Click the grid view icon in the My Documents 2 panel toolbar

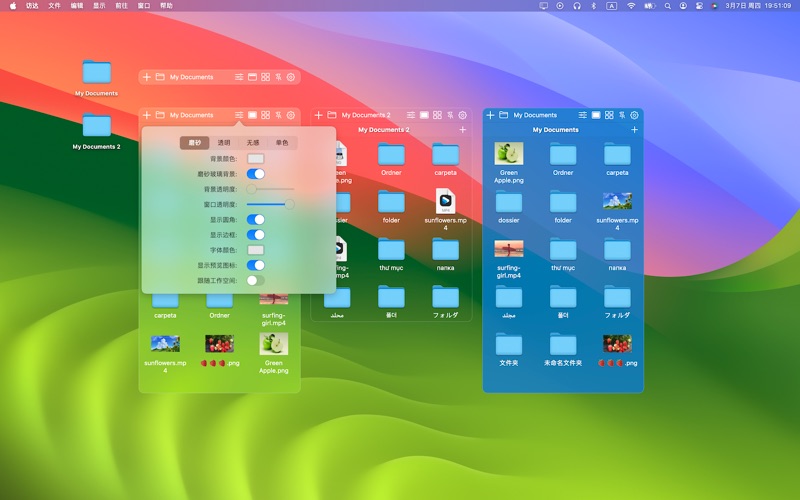pyautogui.click(x=437, y=115)
